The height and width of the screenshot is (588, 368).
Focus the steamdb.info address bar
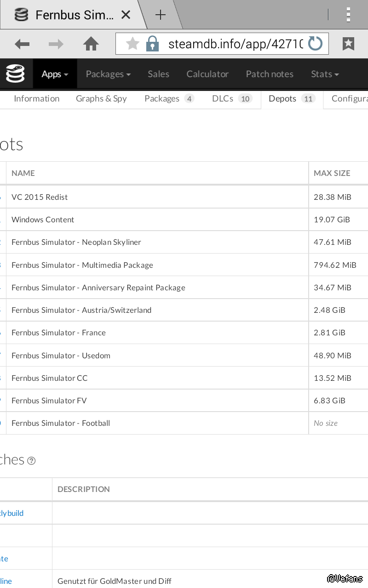[x=235, y=44]
